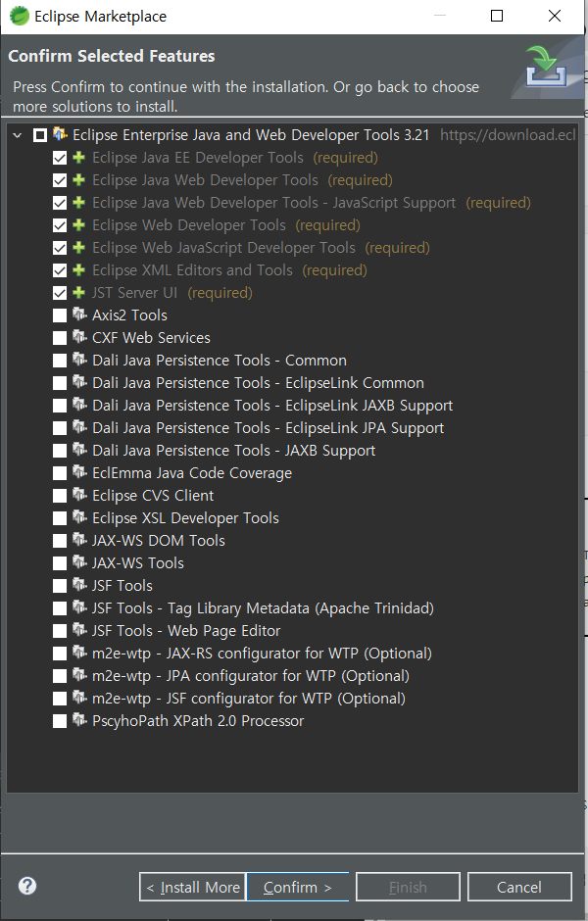This screenshot has height=921, width=588.
Task: Click the feature icon next to Axis2 Tools
Action: coord(79,315)
